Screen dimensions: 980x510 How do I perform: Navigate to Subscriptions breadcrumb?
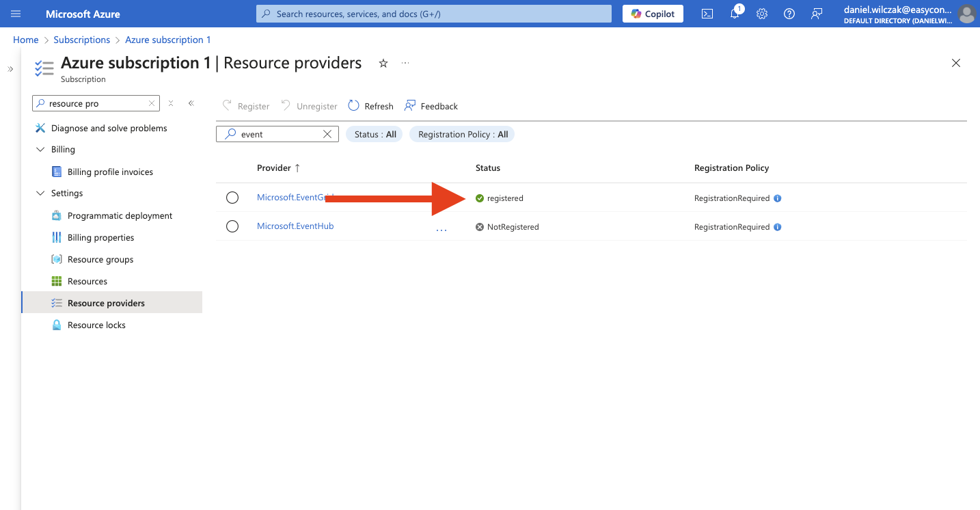(82, 40)
